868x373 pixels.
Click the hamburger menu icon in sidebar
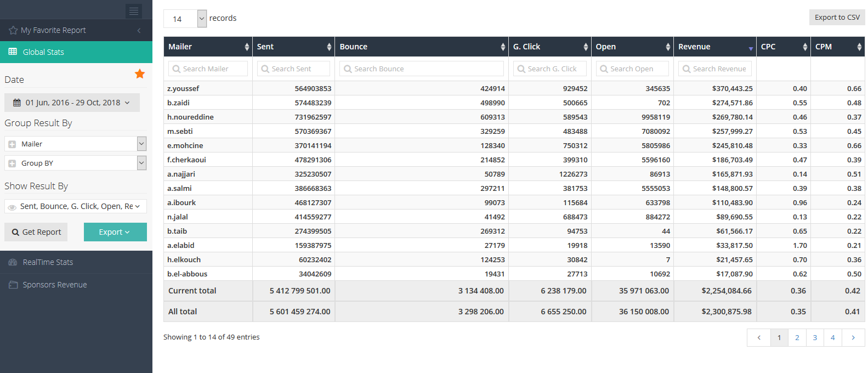(134, 11)
